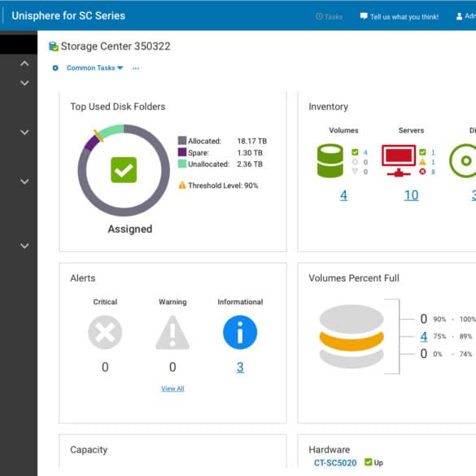Image resolution: width=476 pixels, height=476 pixels.
Task: Click the green Volumes database icon
Action: coord(330,160)
